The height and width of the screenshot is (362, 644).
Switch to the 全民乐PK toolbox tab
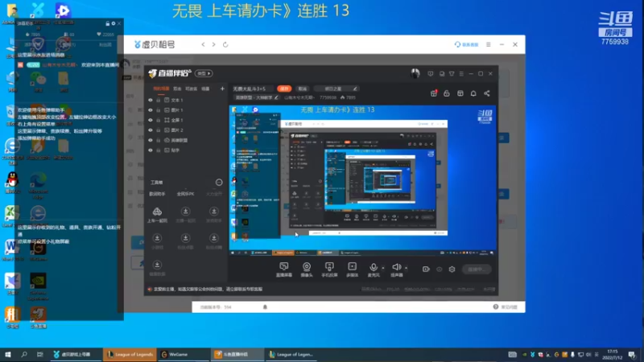(x=185, y=194)
